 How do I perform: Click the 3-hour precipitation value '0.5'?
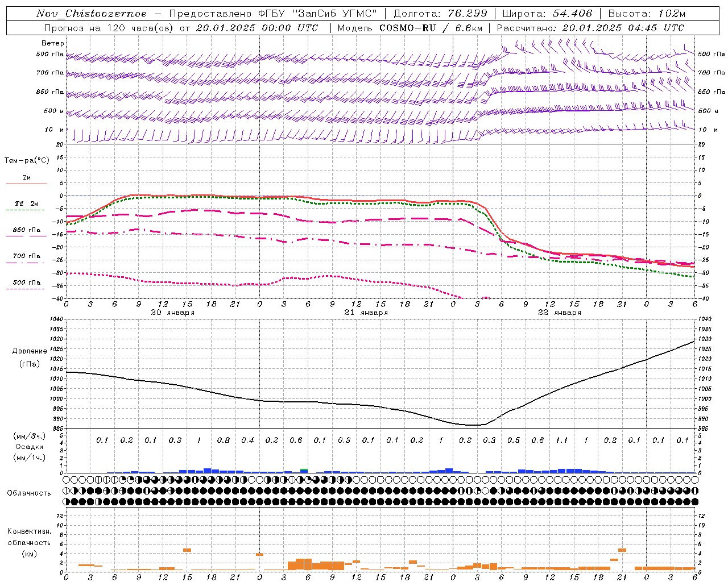click(x=514, y=440)
